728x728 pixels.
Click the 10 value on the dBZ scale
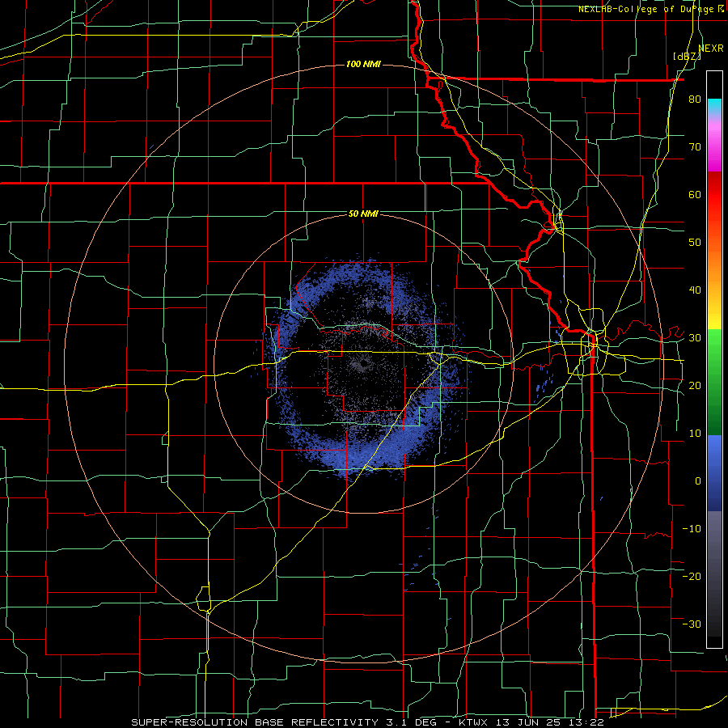tap(695, 434)
